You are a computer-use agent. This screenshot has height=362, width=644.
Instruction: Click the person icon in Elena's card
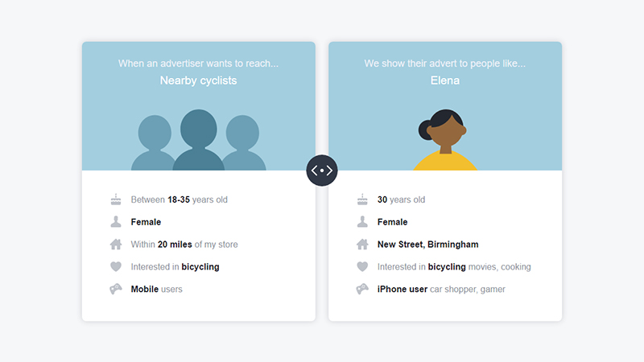(362, 222)
